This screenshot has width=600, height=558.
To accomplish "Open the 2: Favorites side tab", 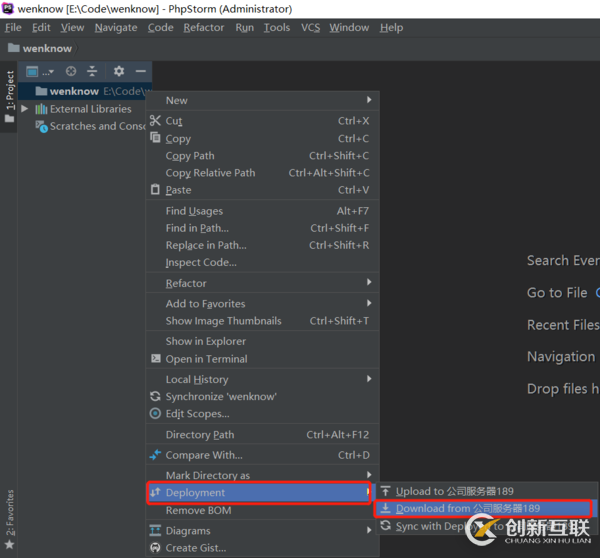I will tap(10, 519).
